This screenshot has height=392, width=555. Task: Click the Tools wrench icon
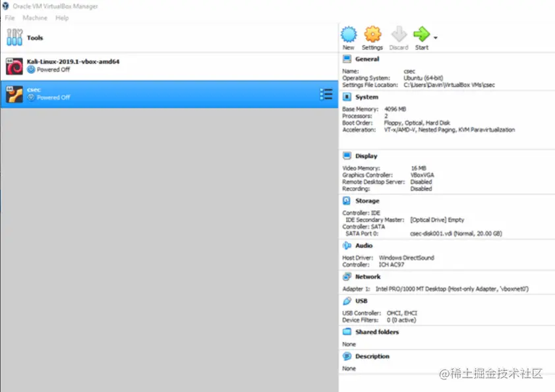(x=14, y=38)
